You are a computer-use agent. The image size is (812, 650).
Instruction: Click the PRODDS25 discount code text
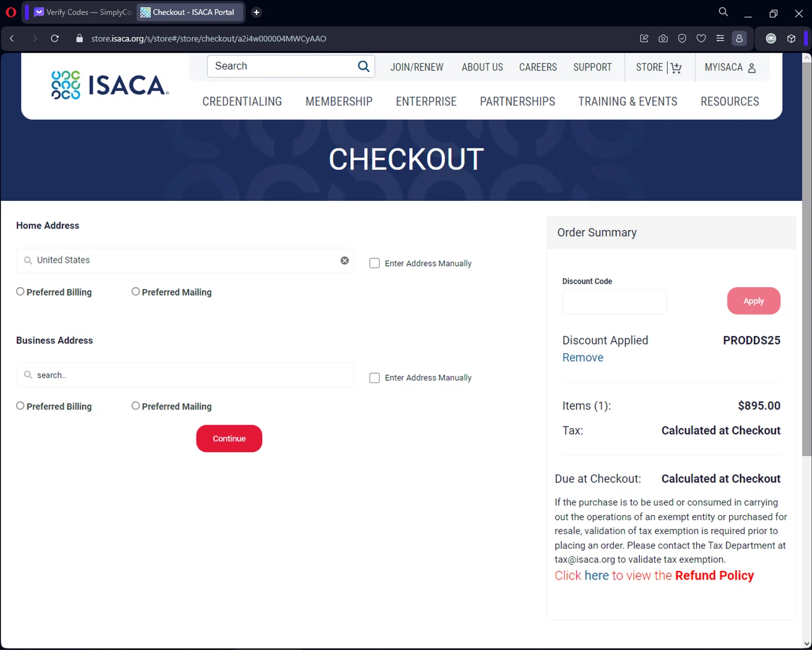coord(751,340)
